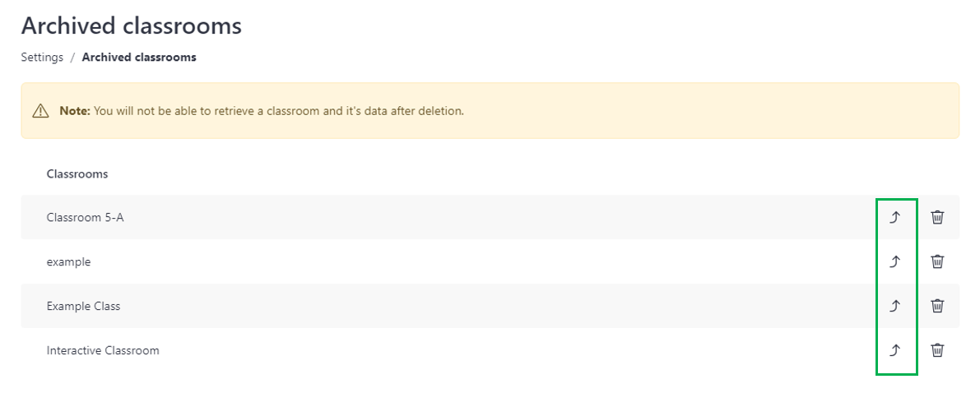This screenshot has width=980, height=393.
Task: Select the Classroom 5-A row name
Action: [x=85, y=217]
